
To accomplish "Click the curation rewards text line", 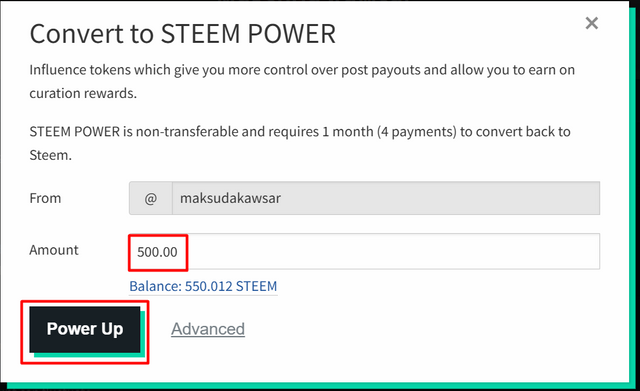I will pyautogui.click(x=83, y=93).
